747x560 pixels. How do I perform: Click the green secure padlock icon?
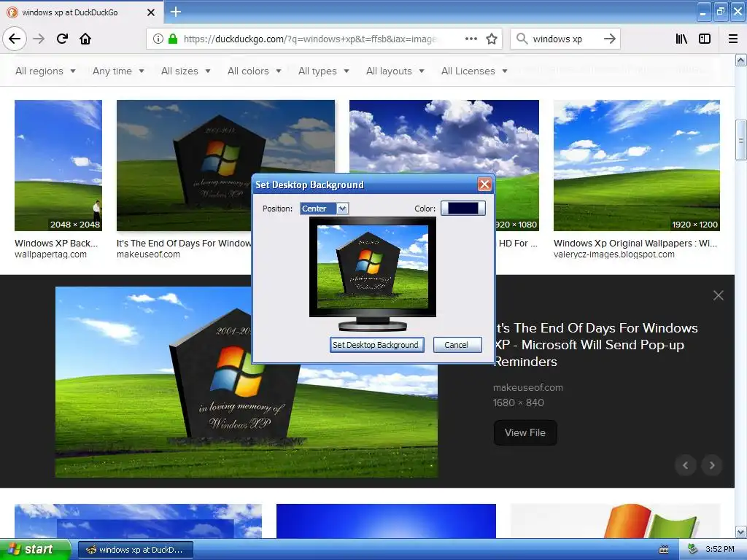pyautogui.click(x=172, y=39)
